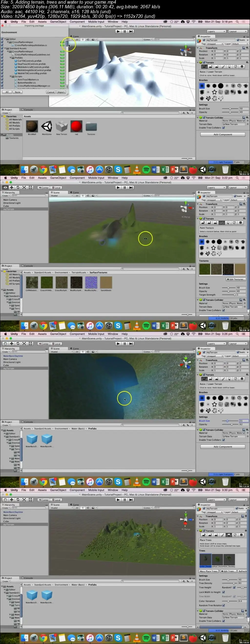The height and width of the screenshot is (644, 250).
Task: Collapse Terrain Collider component in 3:30 pm frame
Action: [x=198, y=611]
